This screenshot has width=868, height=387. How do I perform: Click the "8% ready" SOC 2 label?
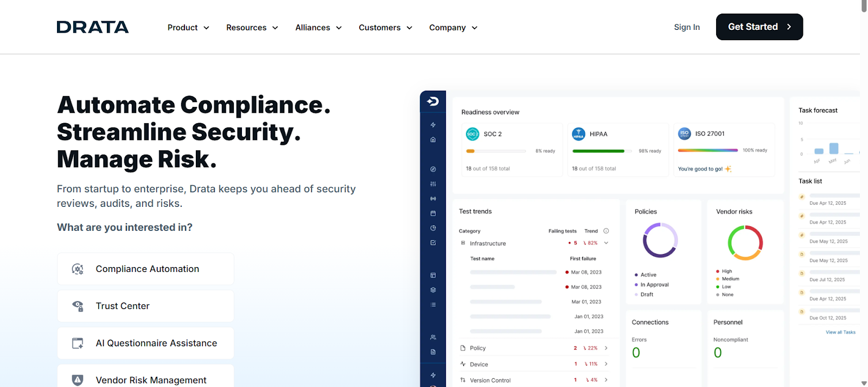(x=545, y=151)
